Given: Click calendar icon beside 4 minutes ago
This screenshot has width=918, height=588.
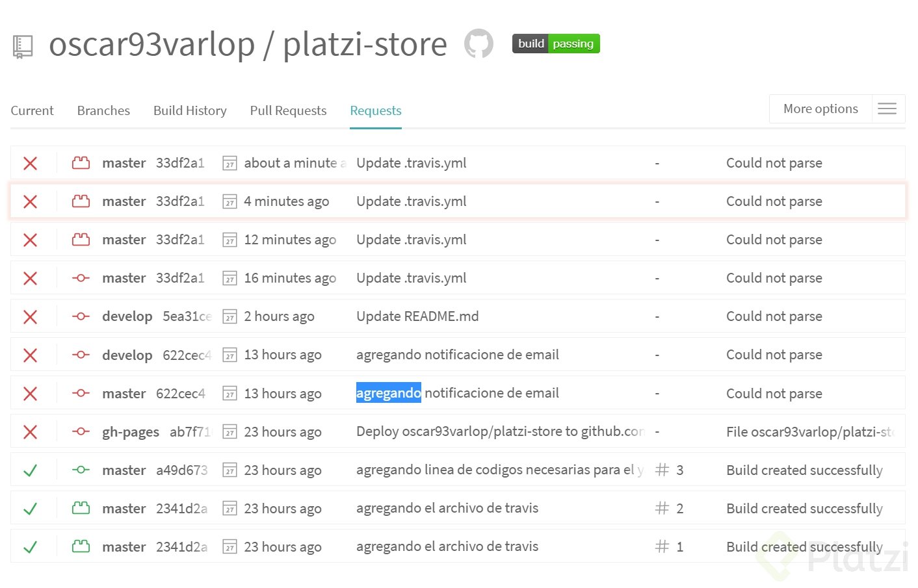Looking at the screenshot, I should (229, 202).
